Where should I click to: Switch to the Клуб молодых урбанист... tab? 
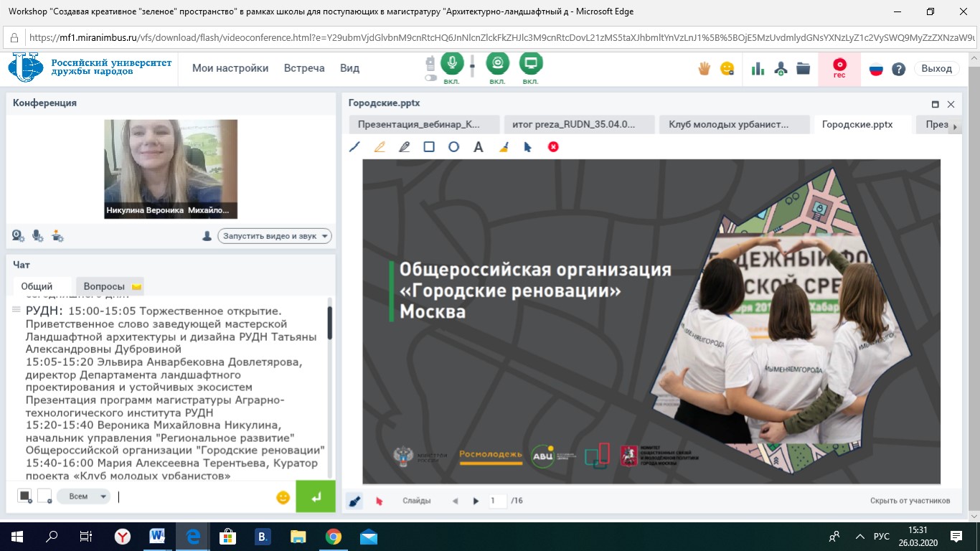[734, 124]
